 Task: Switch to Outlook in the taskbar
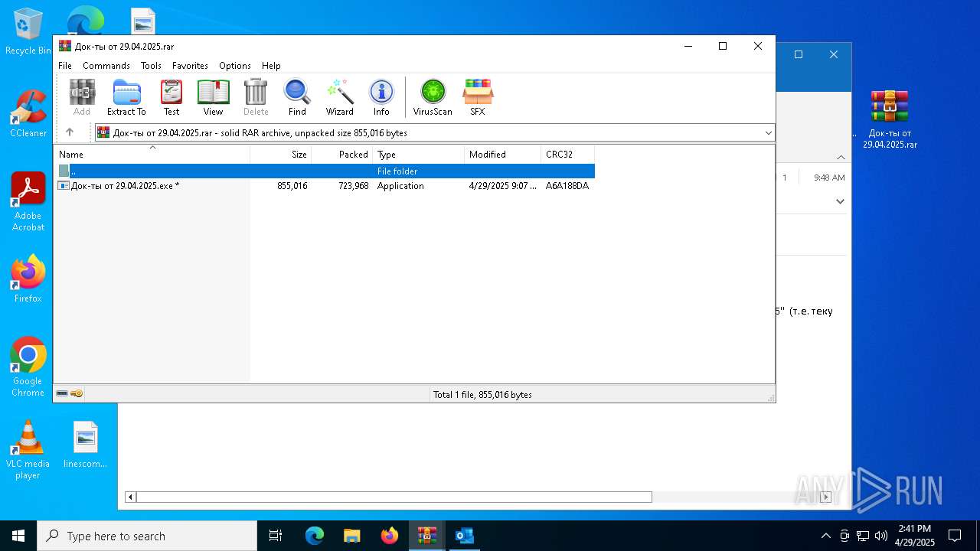(464, 536)
